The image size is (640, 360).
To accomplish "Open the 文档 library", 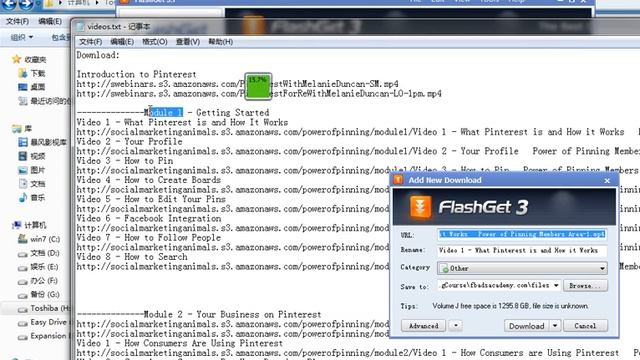I will pos(32,184).
